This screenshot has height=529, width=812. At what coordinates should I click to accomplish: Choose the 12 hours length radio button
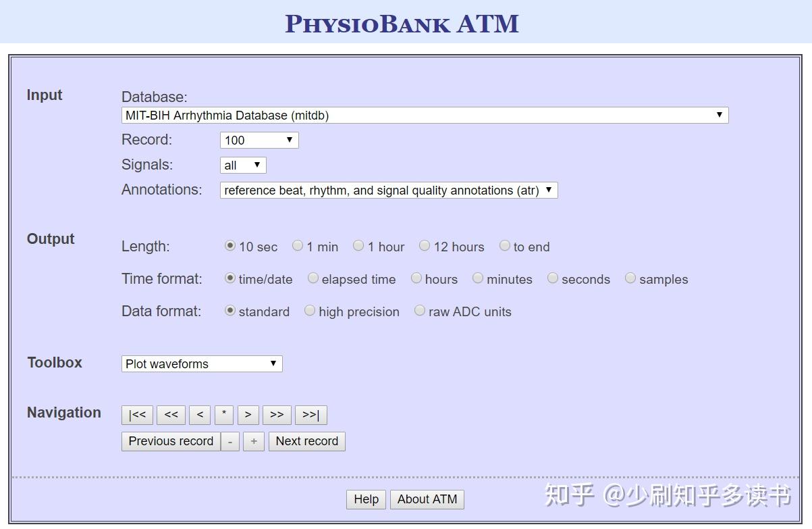tap(425, 246)
